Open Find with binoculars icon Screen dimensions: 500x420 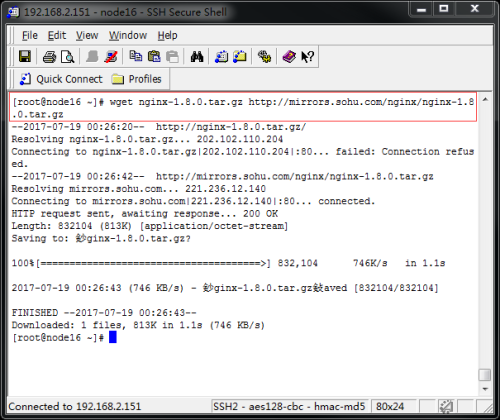coord(197,56)
